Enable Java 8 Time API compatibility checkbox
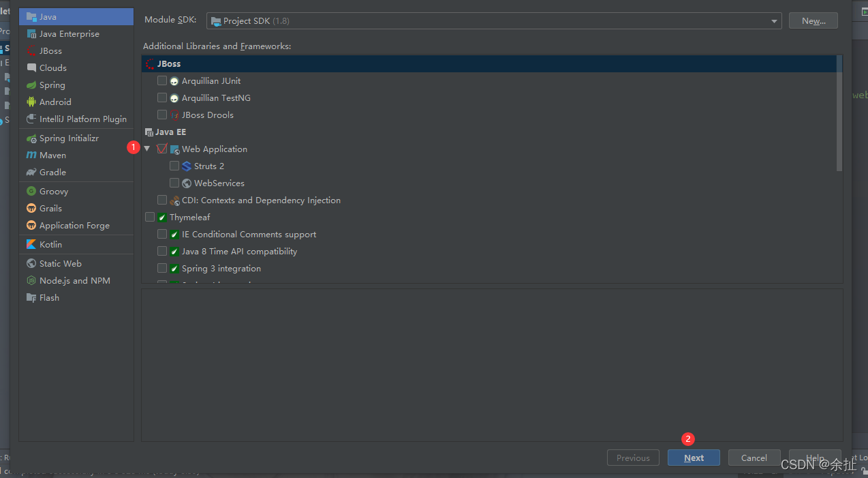Screen dimensions: 868x478 tap(162, 251)
